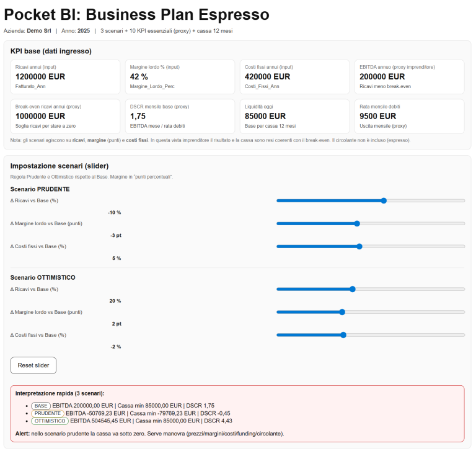This screenshot has width=476, height=451.
Task: Click the OTTIMISTICO scenario badge
Action: coord(50,421)
